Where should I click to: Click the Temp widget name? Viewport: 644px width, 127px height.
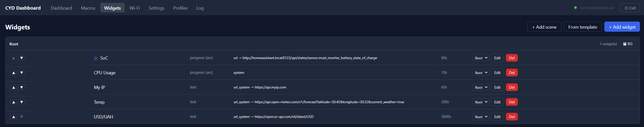tap(99, 102)
